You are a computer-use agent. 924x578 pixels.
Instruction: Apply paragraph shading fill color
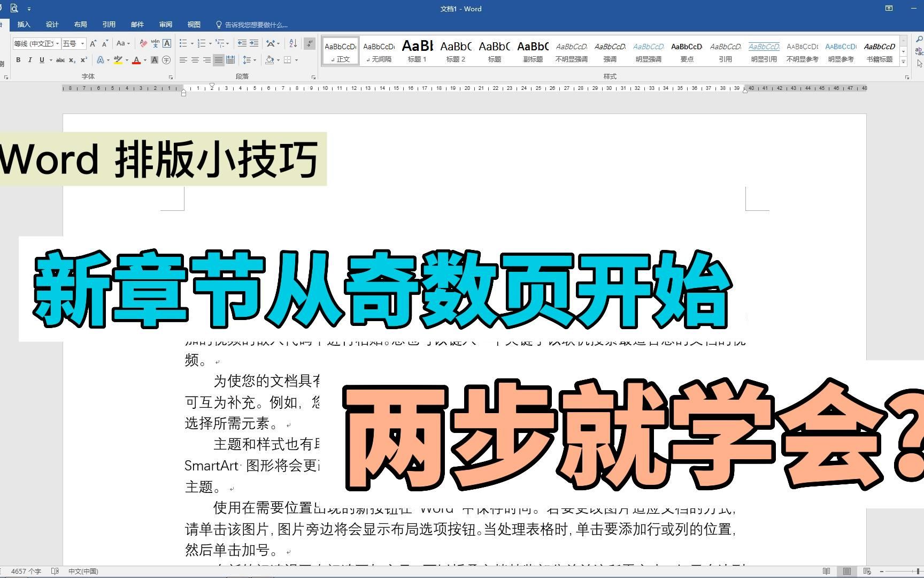coord(270,60)
